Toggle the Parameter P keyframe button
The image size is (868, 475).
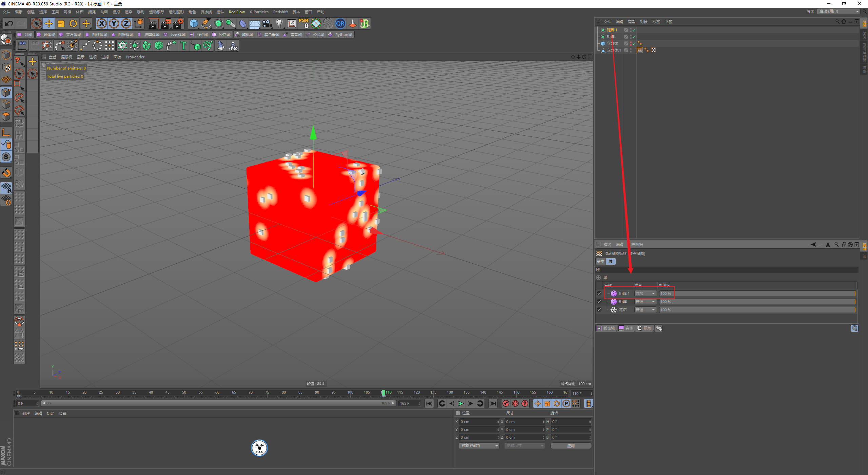point(566,403)
